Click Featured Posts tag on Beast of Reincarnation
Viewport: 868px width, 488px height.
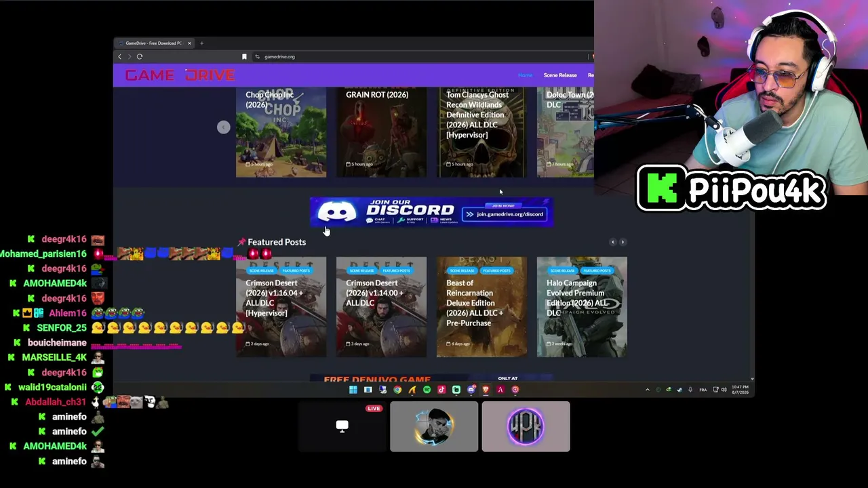coord(496,271)
